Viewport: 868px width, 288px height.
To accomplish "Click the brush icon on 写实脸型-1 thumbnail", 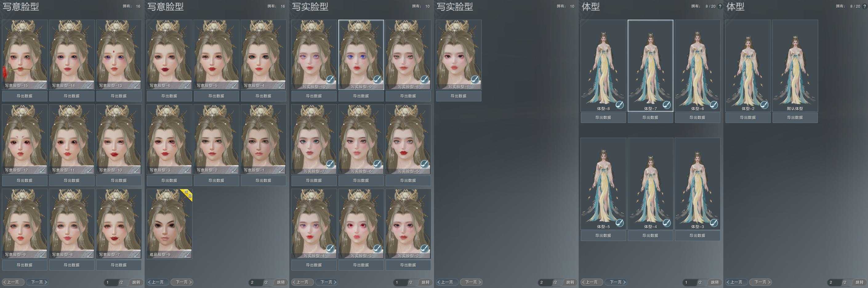I will [475, 80].
